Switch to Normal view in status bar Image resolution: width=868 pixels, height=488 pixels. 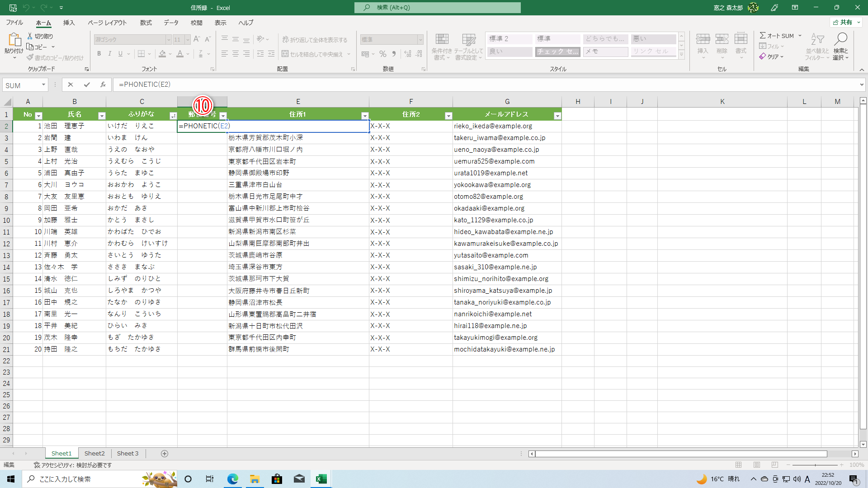739,465
